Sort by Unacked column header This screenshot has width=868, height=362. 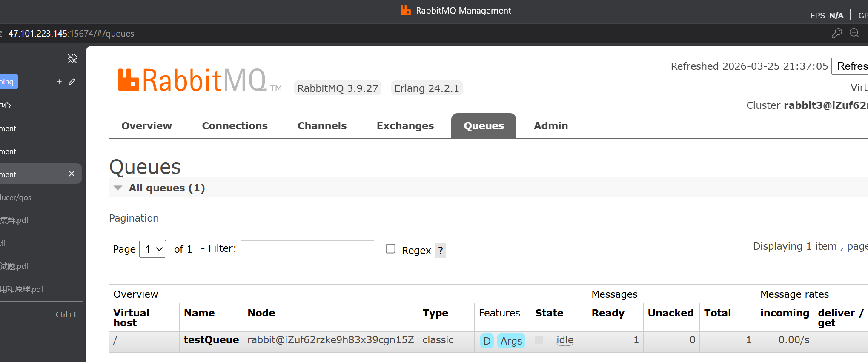670,313
